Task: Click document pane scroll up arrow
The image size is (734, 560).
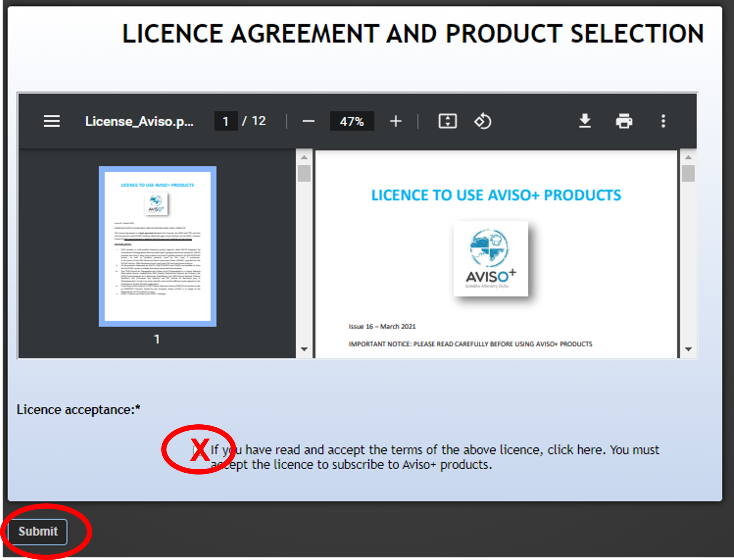Action: pos(688,157)
